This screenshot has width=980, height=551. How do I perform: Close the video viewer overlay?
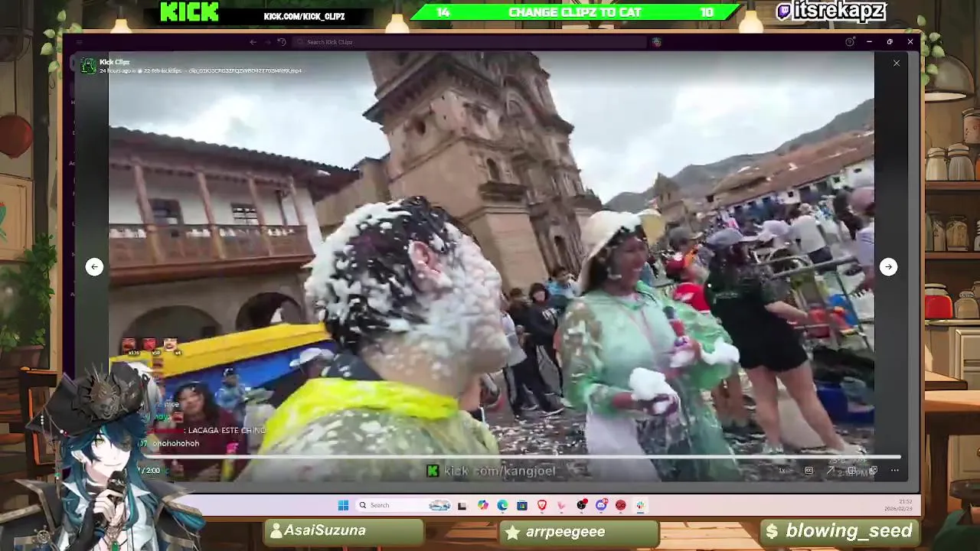click(897, 63)
